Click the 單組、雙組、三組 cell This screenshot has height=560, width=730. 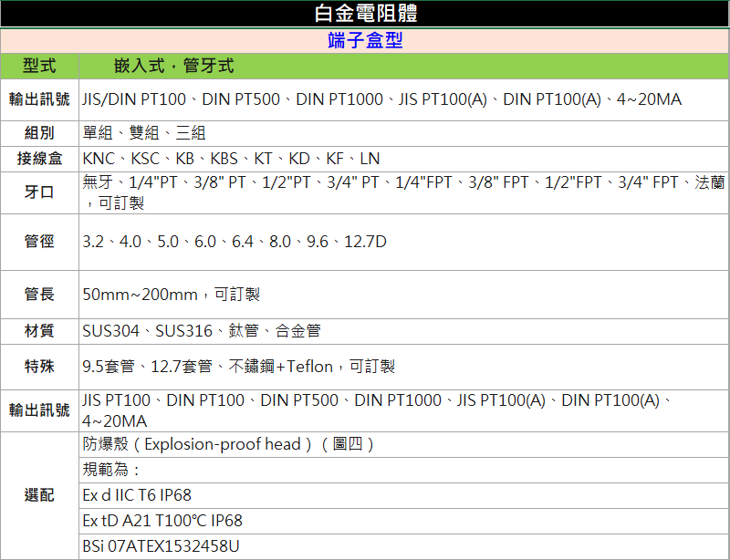pos(144,132)
